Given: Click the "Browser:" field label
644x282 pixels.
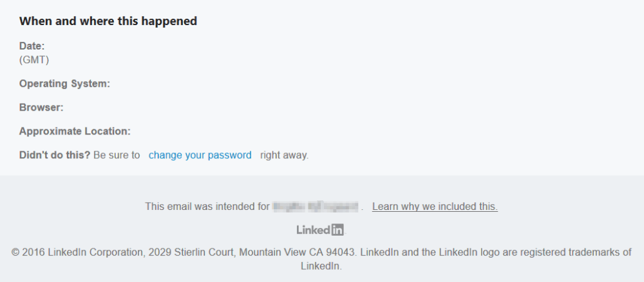Looking at the screenshot, I should coord(41,108).
